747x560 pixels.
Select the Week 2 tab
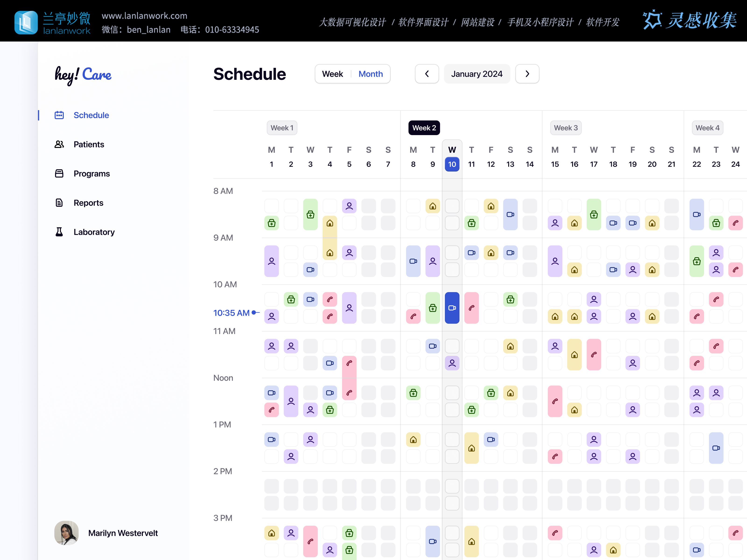coord(424,128)
